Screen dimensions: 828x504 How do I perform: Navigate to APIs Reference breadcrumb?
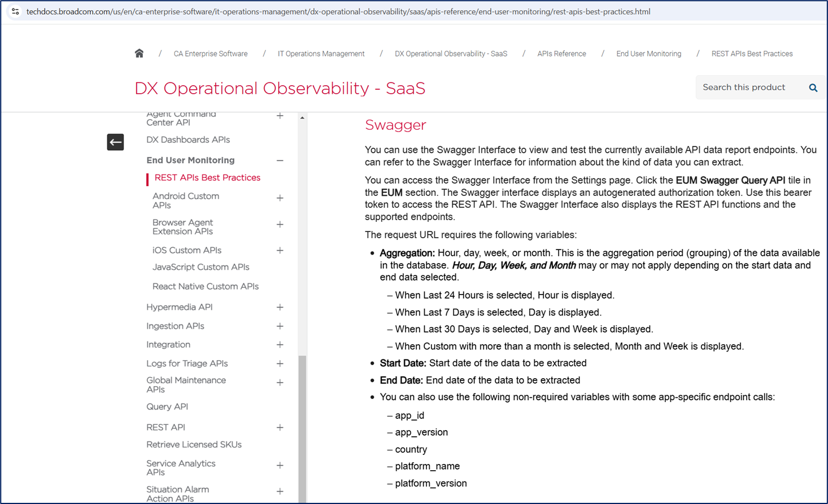[x=561, y=54]
